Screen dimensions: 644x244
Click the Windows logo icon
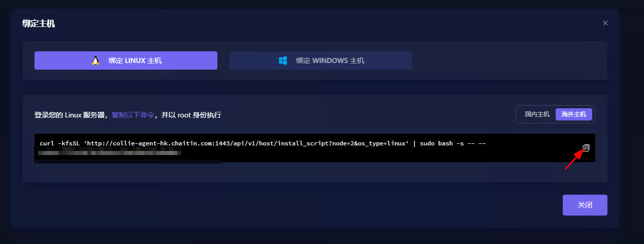pyautogui.click(x=283, y=60)
